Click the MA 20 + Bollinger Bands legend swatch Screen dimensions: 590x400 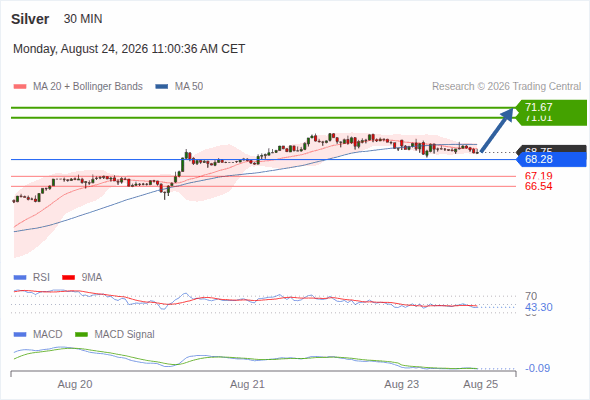(20, 87)
